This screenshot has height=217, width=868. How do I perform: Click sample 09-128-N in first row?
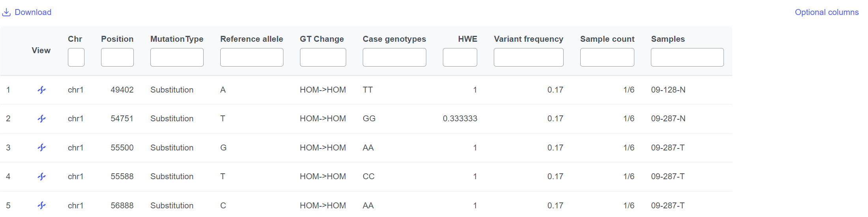pyautogui.click(x=668, y=90)
